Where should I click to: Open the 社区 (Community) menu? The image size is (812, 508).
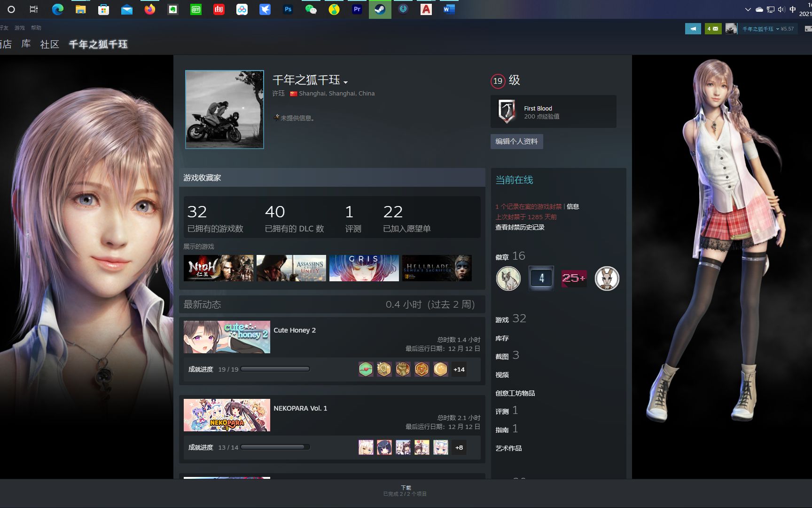[x=50, y=44]
